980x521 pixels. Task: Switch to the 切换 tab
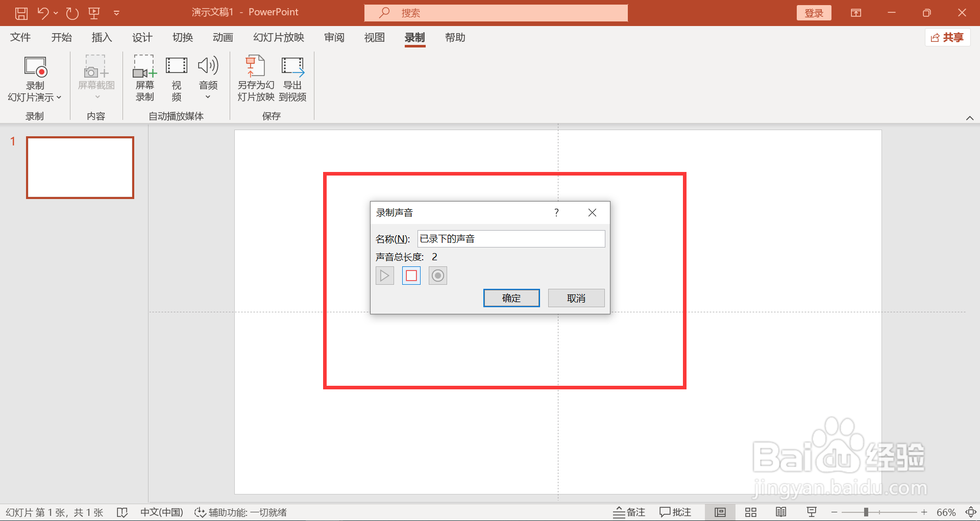[x=182, y=37]
